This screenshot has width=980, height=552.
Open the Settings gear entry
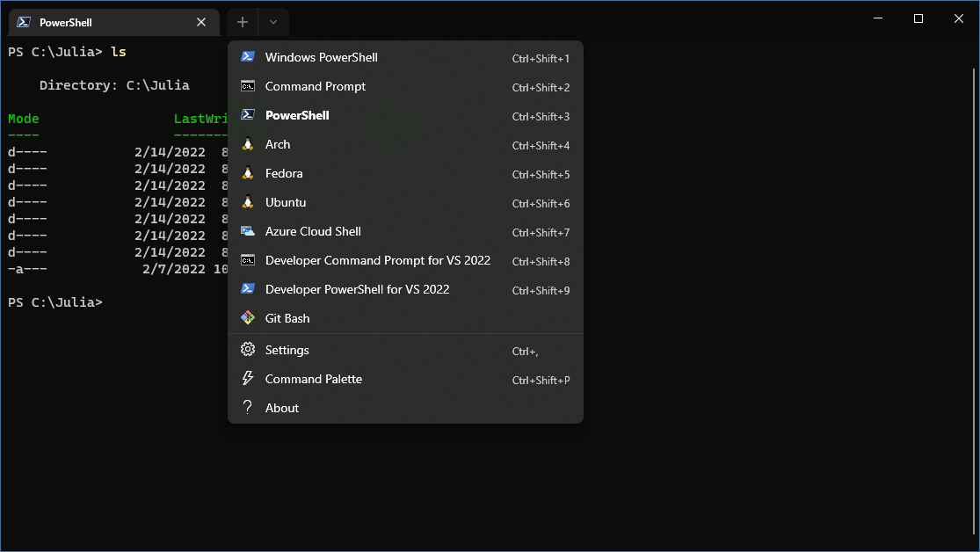[287, 349]
